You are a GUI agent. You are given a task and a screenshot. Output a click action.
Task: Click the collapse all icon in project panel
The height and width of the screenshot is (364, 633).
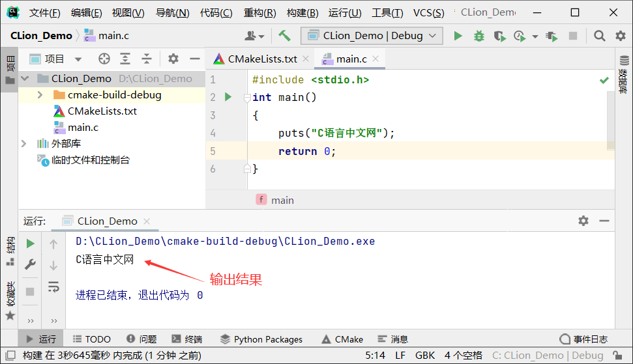[x=147, y=59]
